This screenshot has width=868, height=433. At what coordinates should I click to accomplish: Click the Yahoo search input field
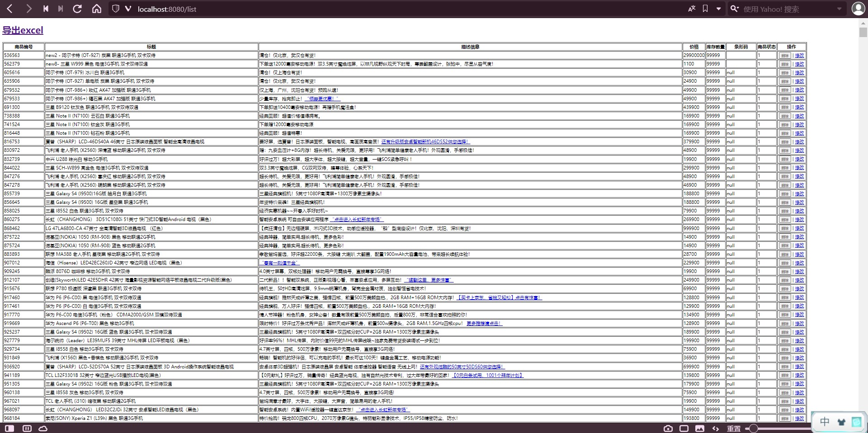tap(788, 9)
